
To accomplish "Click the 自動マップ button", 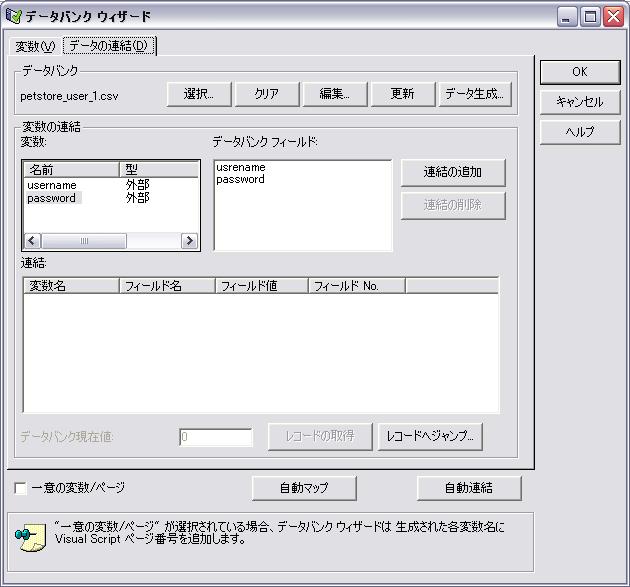I will 304,488.
